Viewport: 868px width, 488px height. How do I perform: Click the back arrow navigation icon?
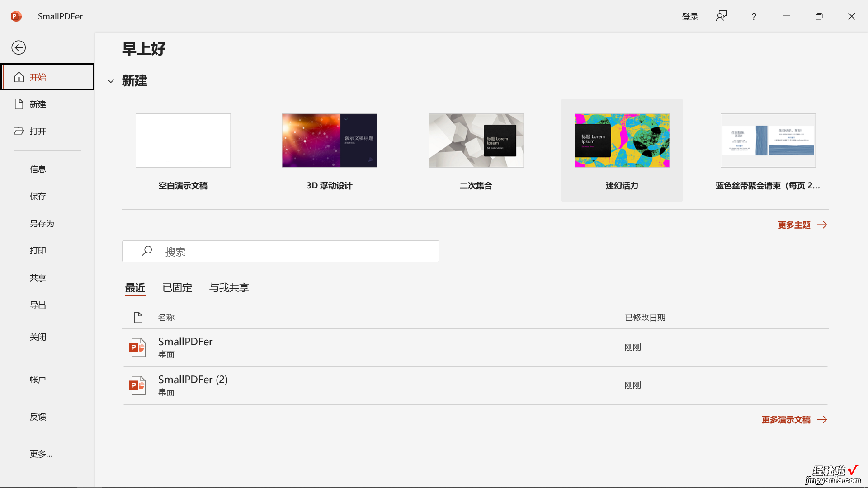click(x=19, y=47)
